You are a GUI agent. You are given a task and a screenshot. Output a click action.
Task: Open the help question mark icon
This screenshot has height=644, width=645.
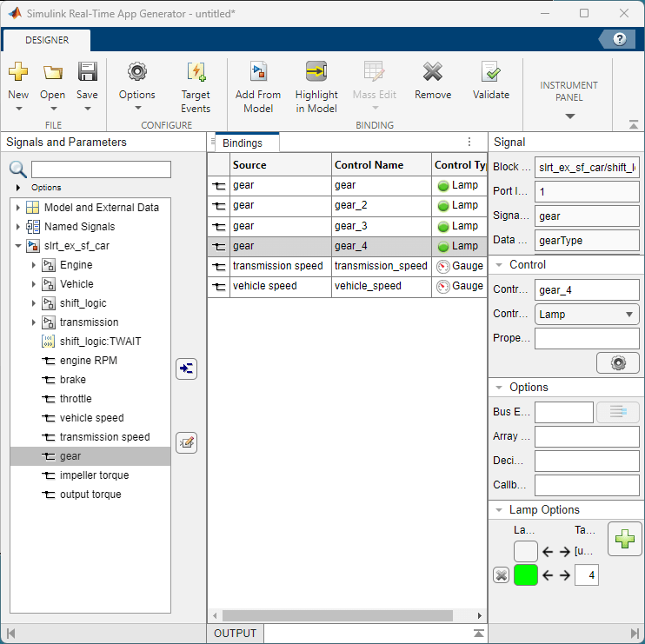pos(620,39)
